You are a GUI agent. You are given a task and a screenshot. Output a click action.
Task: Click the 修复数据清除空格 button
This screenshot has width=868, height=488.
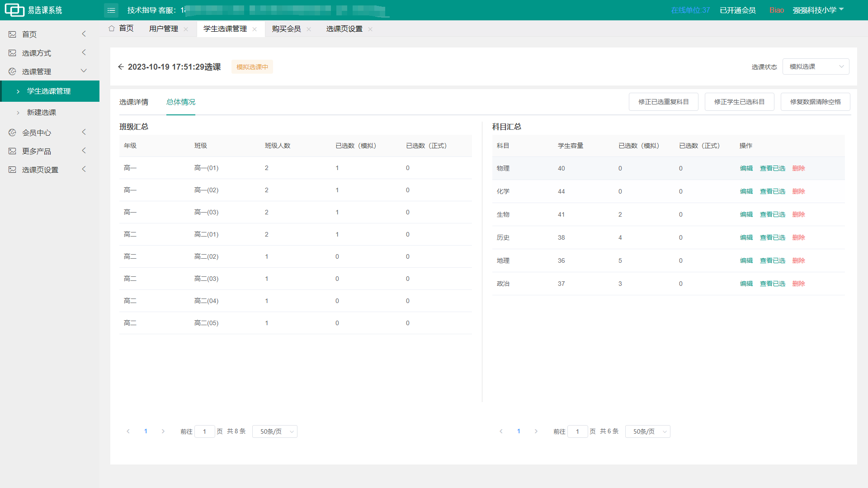pyautogui.click(x=815, y=102)
